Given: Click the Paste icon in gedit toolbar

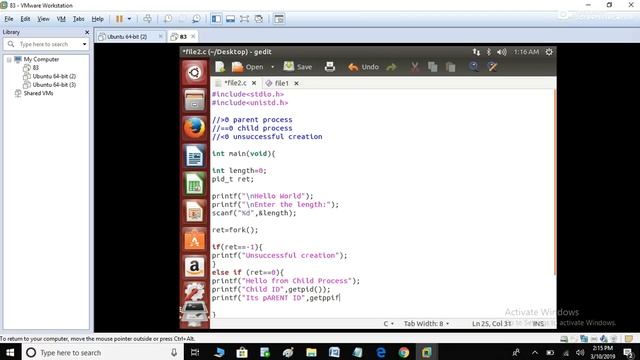Looking at the screenshot, I should (451, 67).
